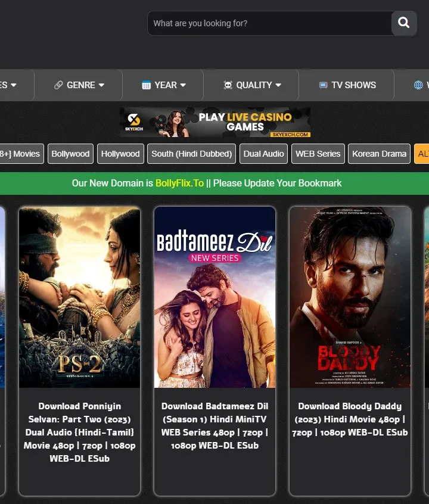This screenshot has height=504, width=429.
Task: Open the Badtameez Dil series poster
Action: click(x=215, y=297)
